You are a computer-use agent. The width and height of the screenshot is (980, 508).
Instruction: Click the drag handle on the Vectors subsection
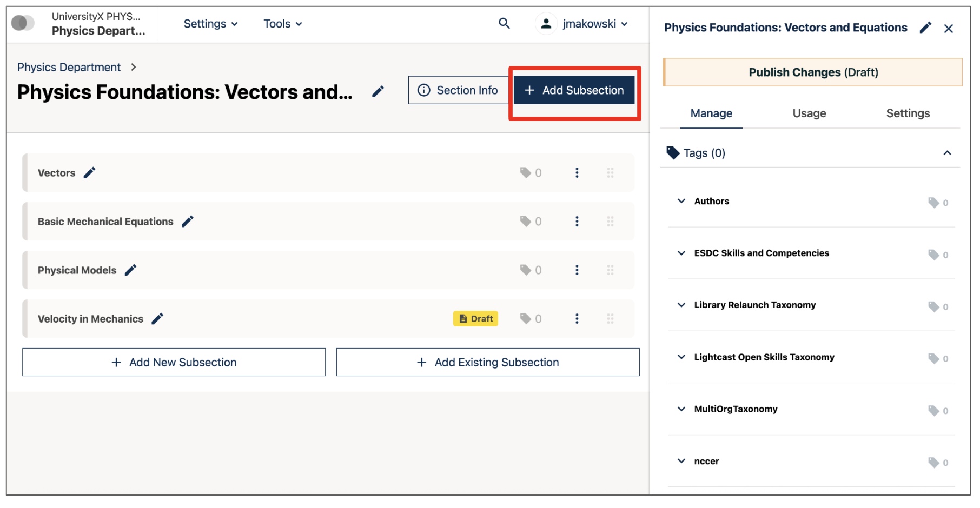[x=610, y=172]
